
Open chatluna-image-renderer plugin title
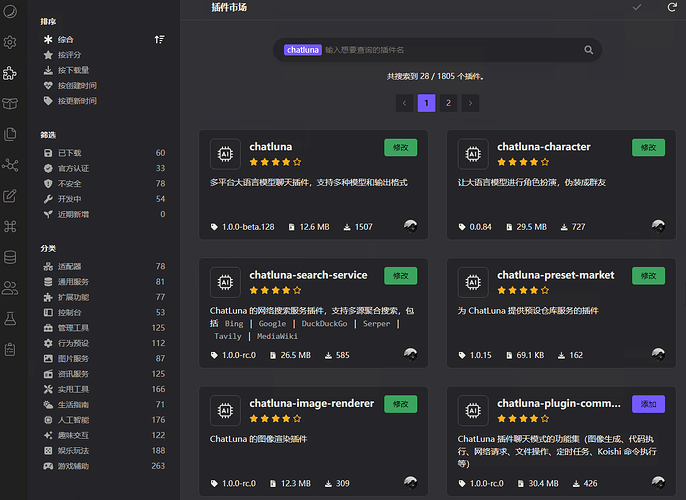coord(312,403)
